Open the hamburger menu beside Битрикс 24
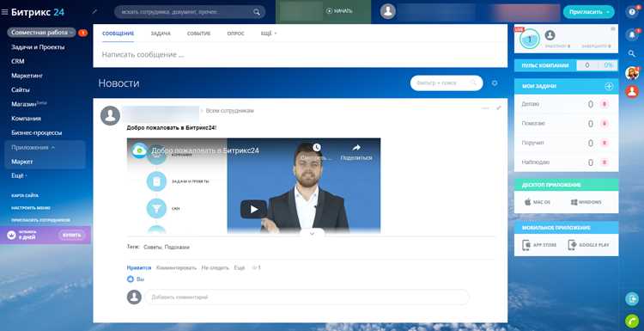 tap(4, 12)
